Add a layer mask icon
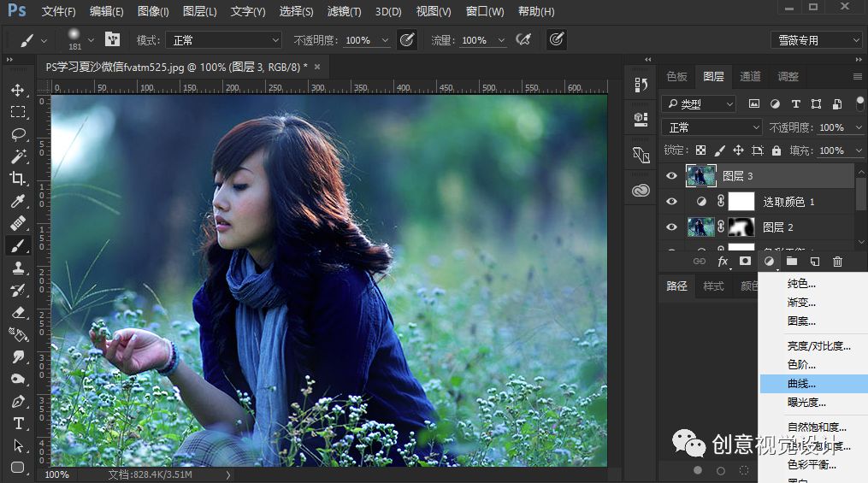 (x=745, y=261)
